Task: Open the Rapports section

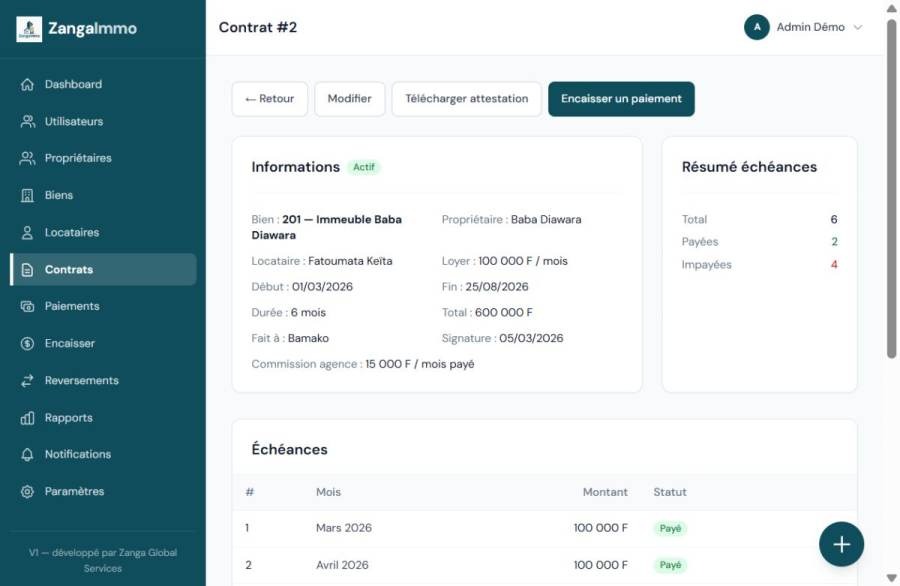Action: pos(103,418)
